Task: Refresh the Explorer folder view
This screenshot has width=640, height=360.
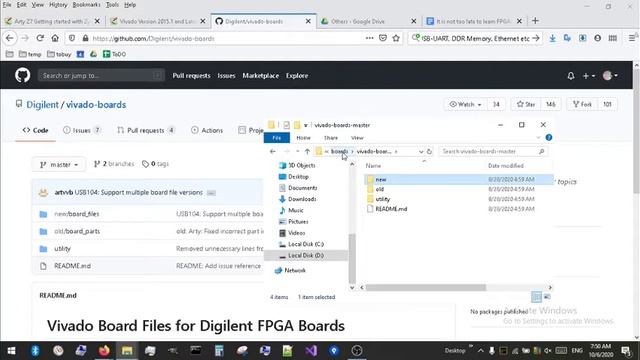Action: tap(429, 151)
